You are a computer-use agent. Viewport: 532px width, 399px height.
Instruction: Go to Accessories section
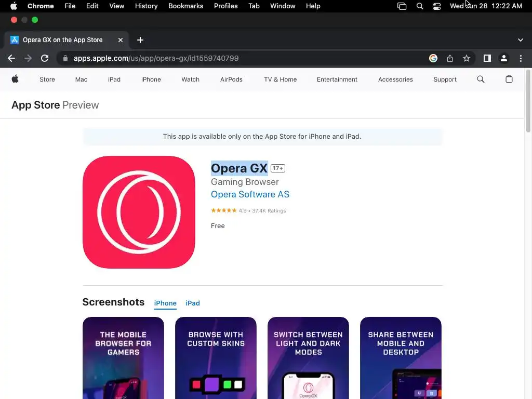[395, 79]
